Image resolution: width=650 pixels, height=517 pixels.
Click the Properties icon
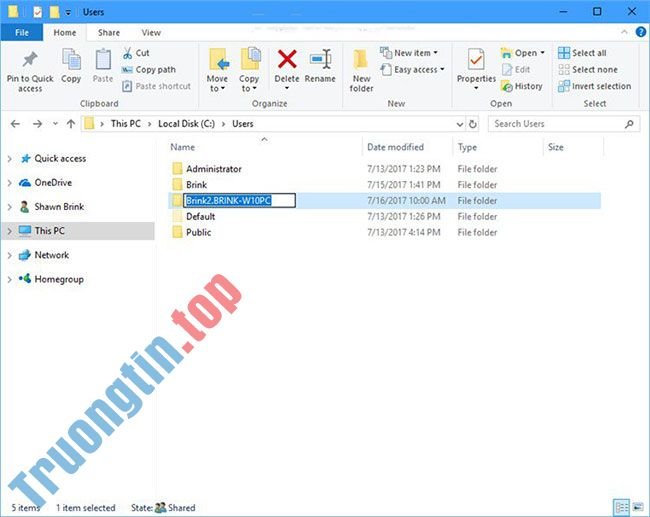(476, 59)
